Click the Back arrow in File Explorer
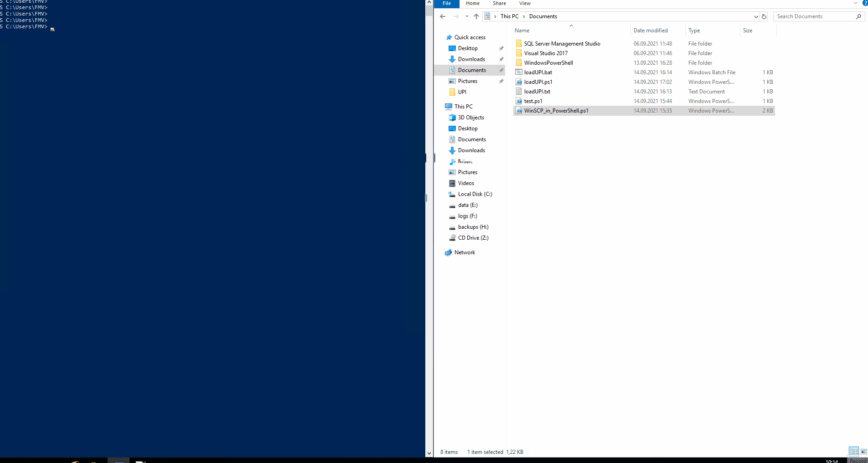The width and height of the screenshot is (868, 463). (x=443, y=16)
